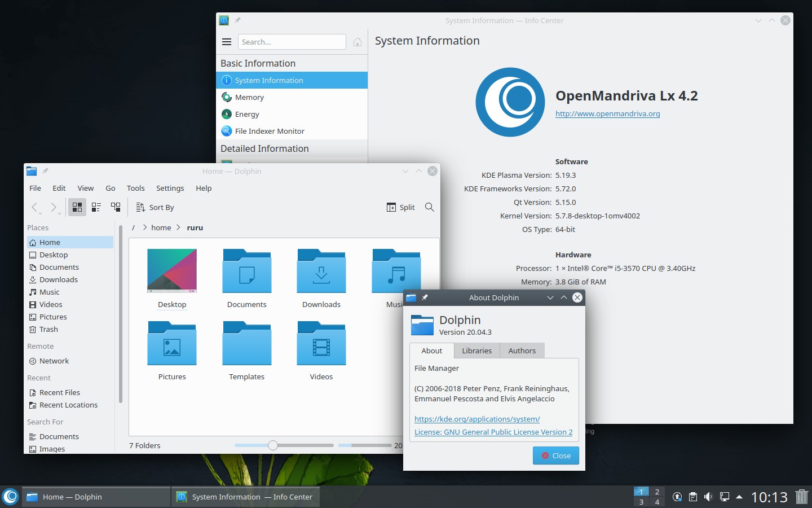Viewport: 812px width, 508px height.
Task: Open Recent Locations in the sidebar
Action: [x=70, y=405]
